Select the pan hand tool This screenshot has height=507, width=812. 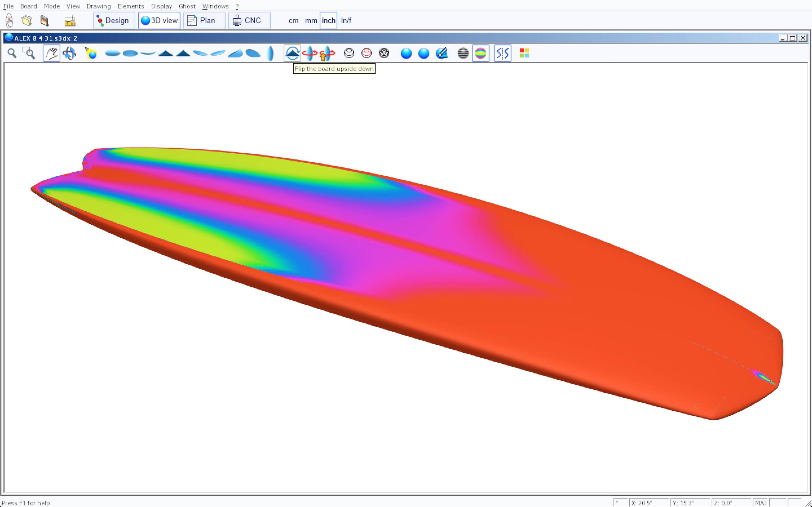[51, 53]
